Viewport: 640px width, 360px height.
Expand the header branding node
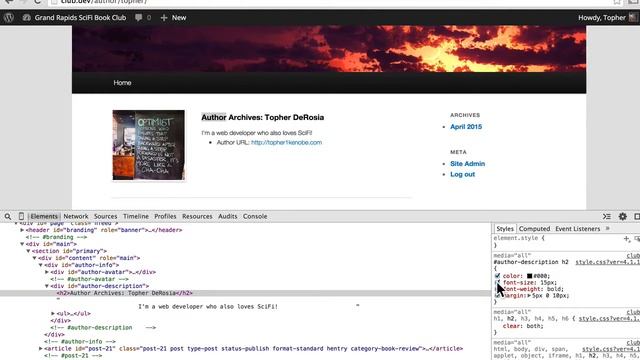tap(22, 230)
